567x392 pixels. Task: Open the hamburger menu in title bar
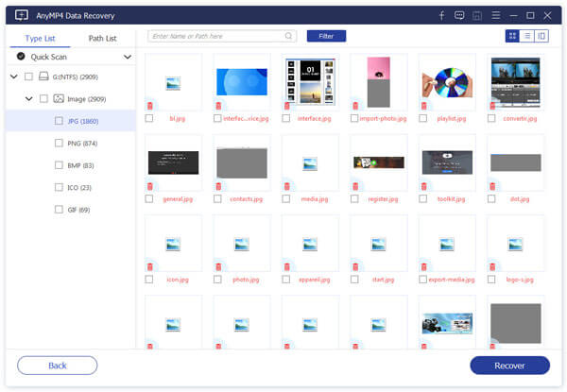[x=495, y=15]
